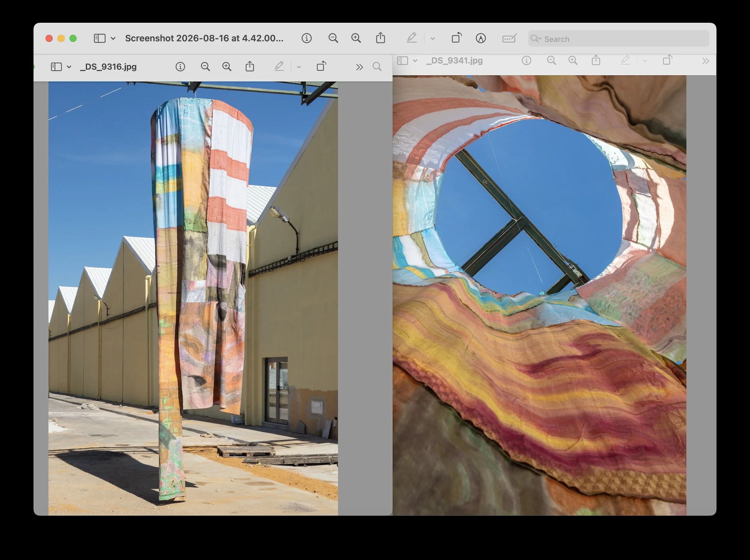Click the Search field in main toolbar

click(618, 39)
